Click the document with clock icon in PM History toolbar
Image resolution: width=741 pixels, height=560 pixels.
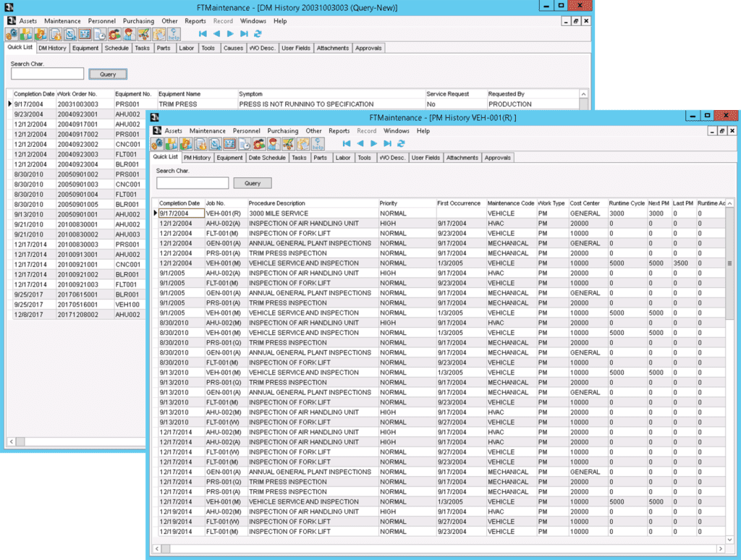tap(245, 144)
